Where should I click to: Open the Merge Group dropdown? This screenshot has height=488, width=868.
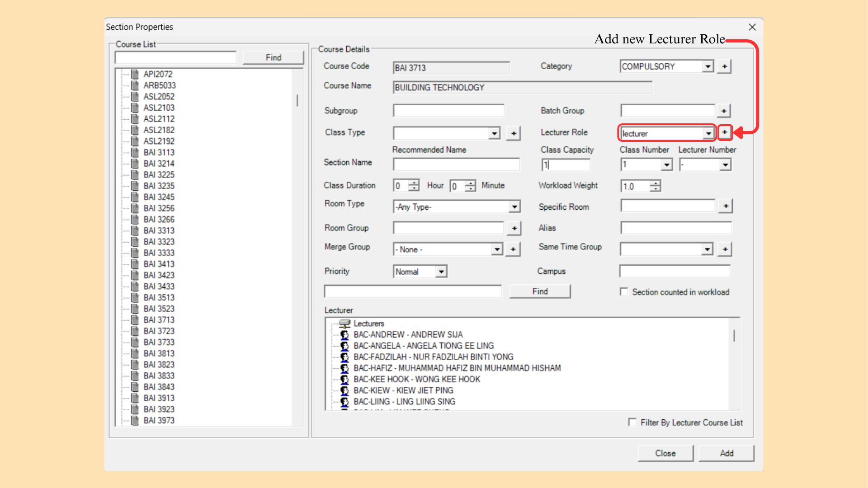pyautogui.click(x=497, y=249)
